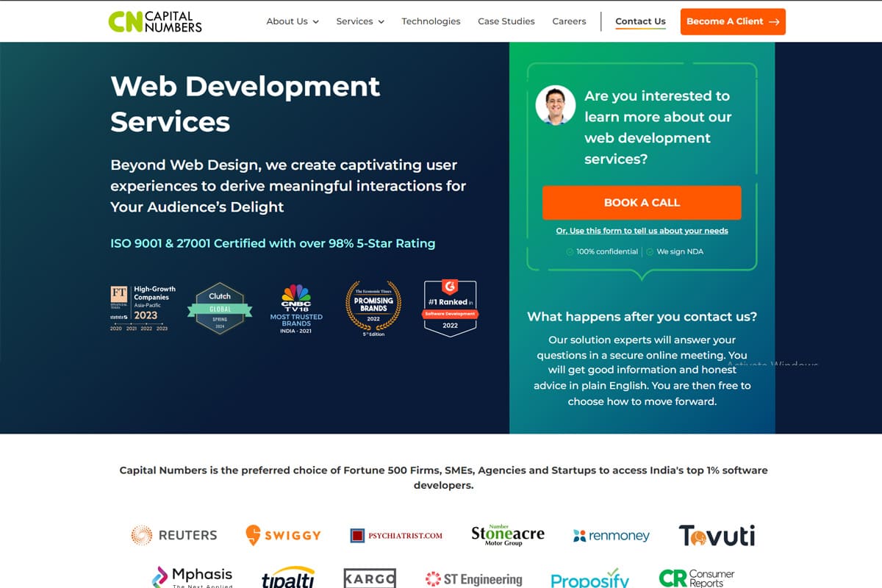Click the KARGO client logo
The height and width of the screenshot is (588, 882).
coord(370,578)
